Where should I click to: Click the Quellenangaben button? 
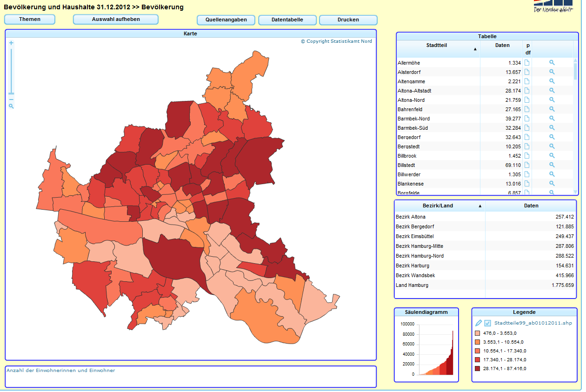tap(226, 20)
